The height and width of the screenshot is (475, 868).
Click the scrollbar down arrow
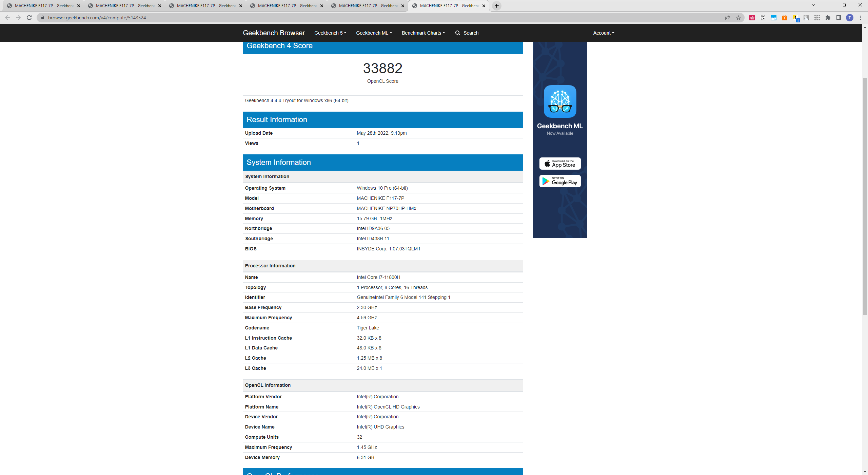point(865,472)
